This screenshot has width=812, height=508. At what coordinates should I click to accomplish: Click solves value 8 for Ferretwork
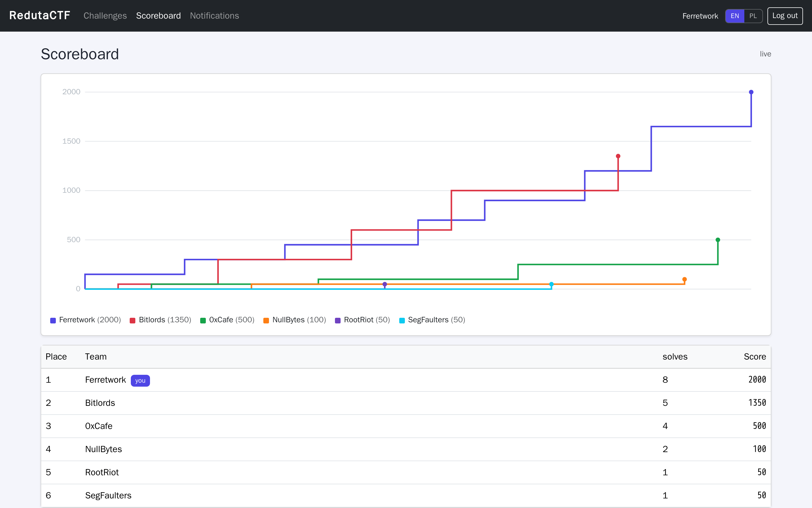point(665,380)
